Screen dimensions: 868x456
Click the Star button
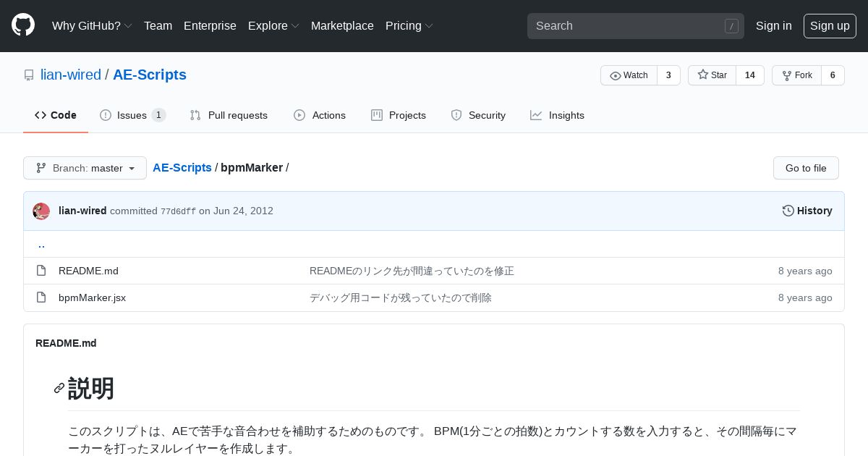[712, 75]
